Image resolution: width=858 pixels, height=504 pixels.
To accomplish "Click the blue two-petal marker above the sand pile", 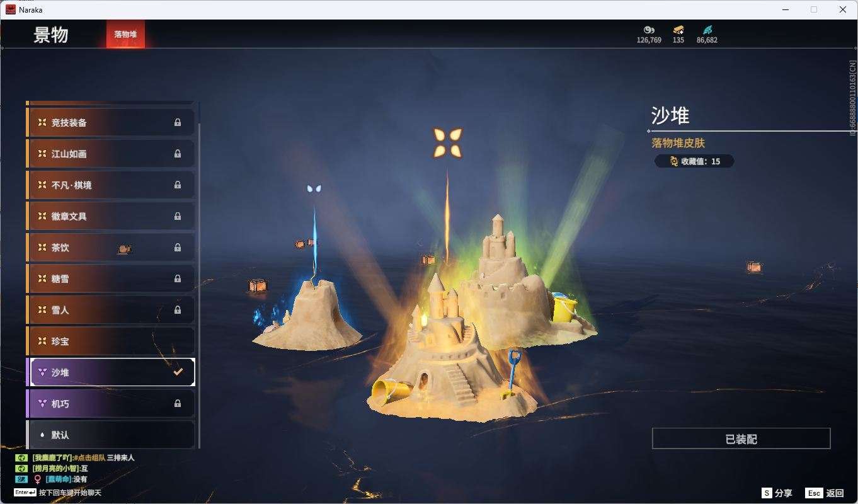I will (314, 188).
